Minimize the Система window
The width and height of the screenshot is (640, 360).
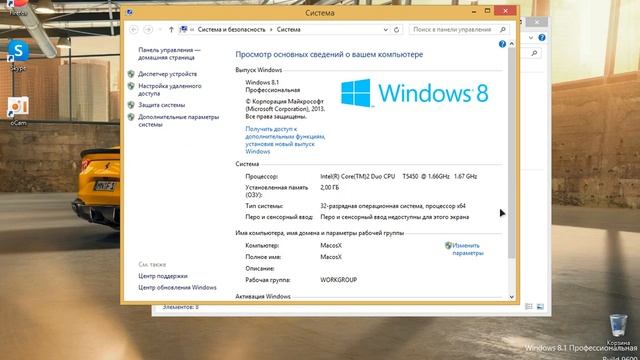tap(474, 11)
